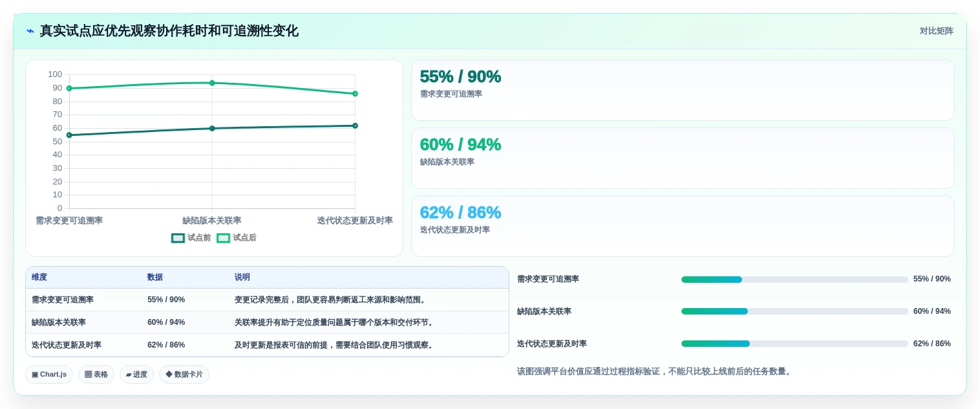This screenshot has width=980, height=409.
Task: Click table cell 60% / 94%
Action: point(166,322)
